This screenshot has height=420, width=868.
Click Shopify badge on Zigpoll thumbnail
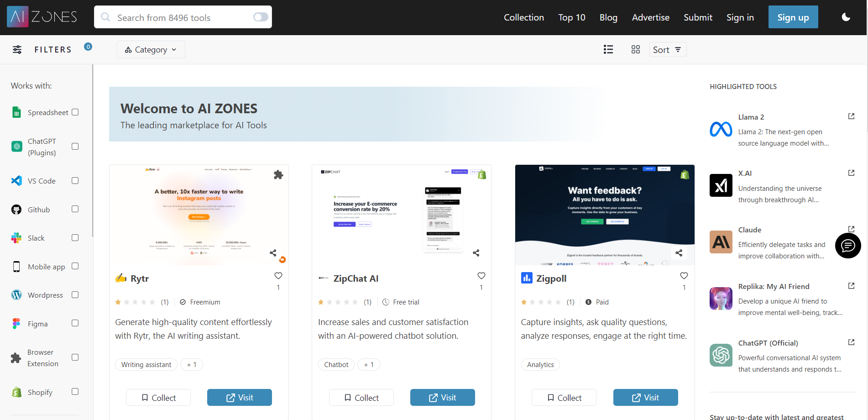click(685, 174)
